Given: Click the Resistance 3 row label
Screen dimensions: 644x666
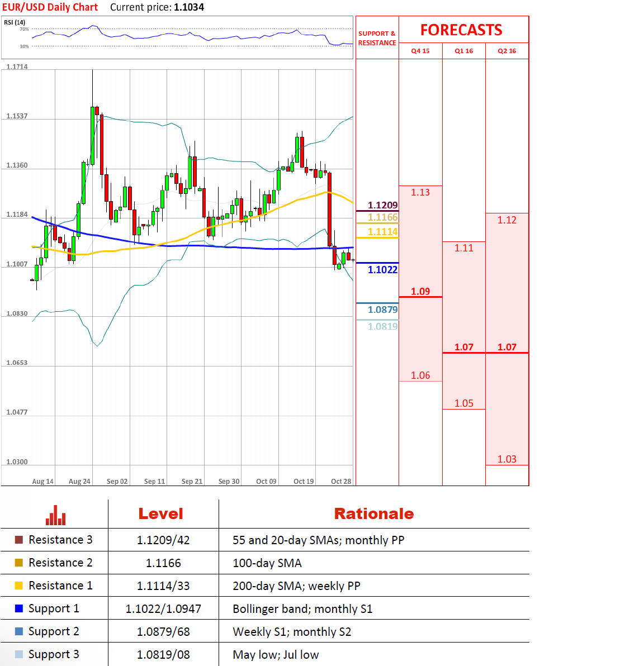Looking at the screenshot, I should [x=60, y=540].
